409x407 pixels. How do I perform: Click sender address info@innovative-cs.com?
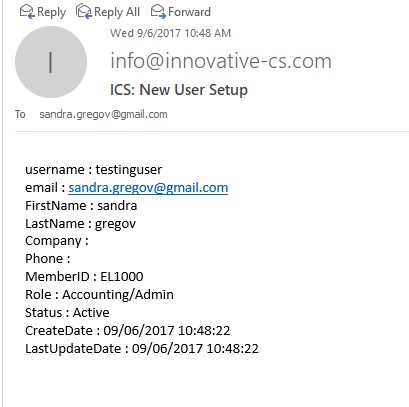tap(221, 61)
